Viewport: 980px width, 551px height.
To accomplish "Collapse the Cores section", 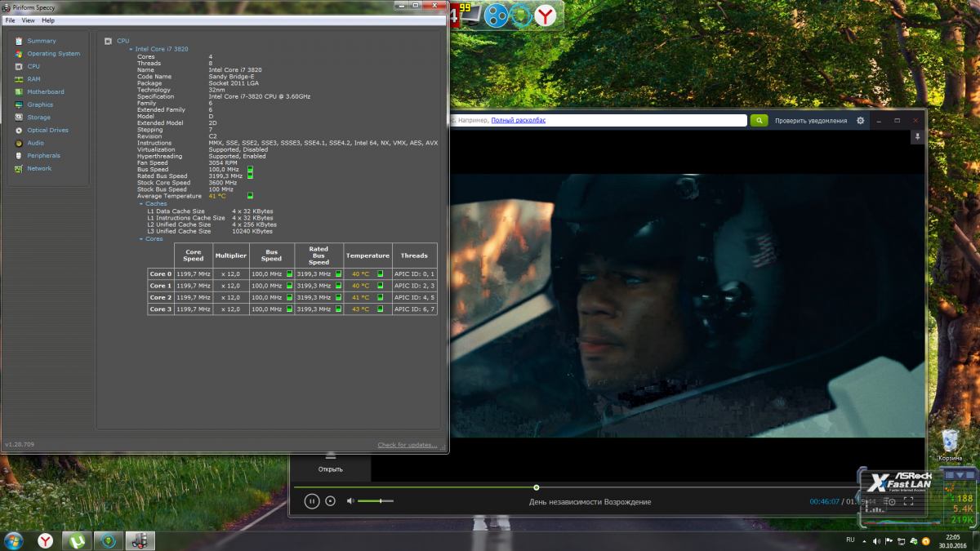I will (141, 239).
